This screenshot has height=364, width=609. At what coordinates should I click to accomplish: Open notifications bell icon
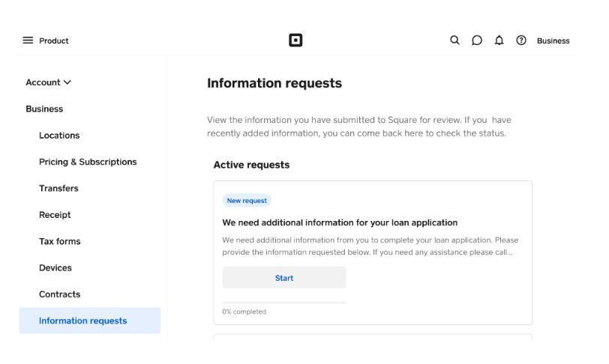(499, 40)
